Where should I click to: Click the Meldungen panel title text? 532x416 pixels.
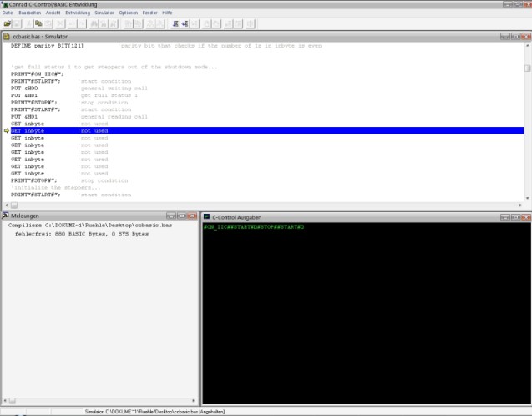click(x=25, y=216)
